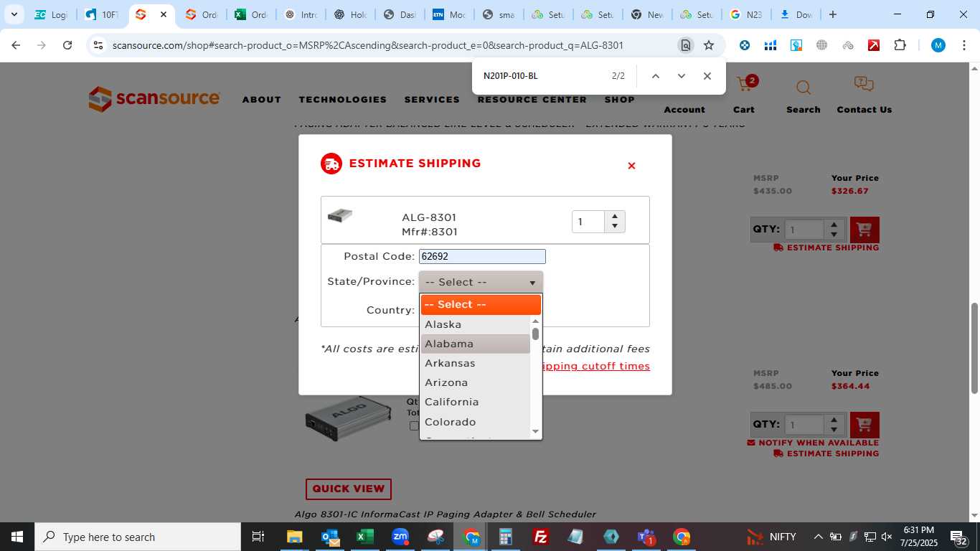
Task: Open Calculator from the taskbar
Action: 506,537
